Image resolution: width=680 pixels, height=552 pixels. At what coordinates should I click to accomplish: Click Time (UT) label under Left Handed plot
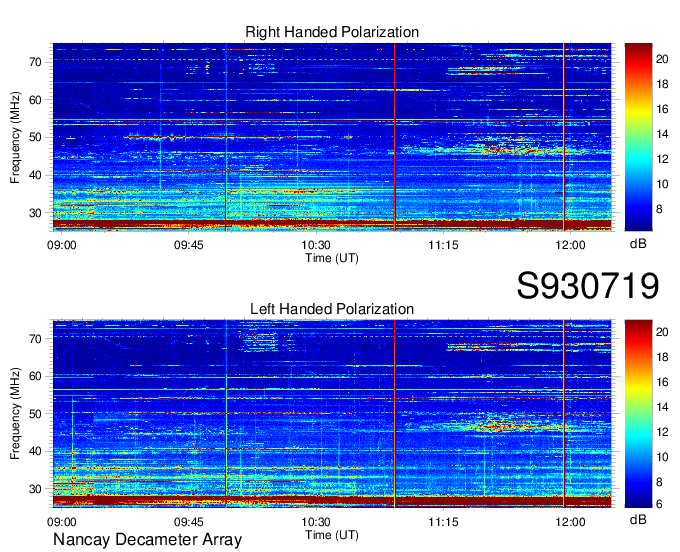pyautogui.click(x=332, y=535)
